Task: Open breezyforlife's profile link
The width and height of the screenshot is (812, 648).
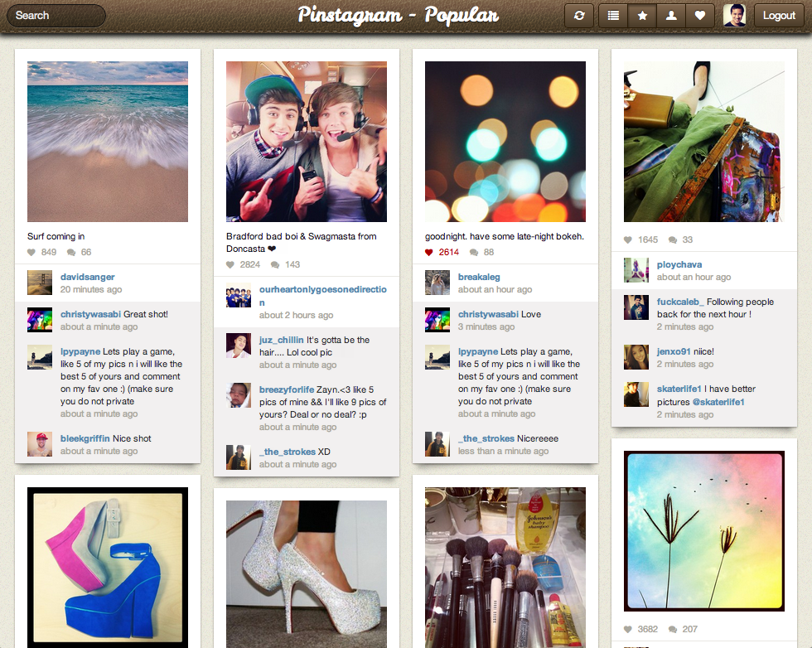Action: (x=287, y=390)
